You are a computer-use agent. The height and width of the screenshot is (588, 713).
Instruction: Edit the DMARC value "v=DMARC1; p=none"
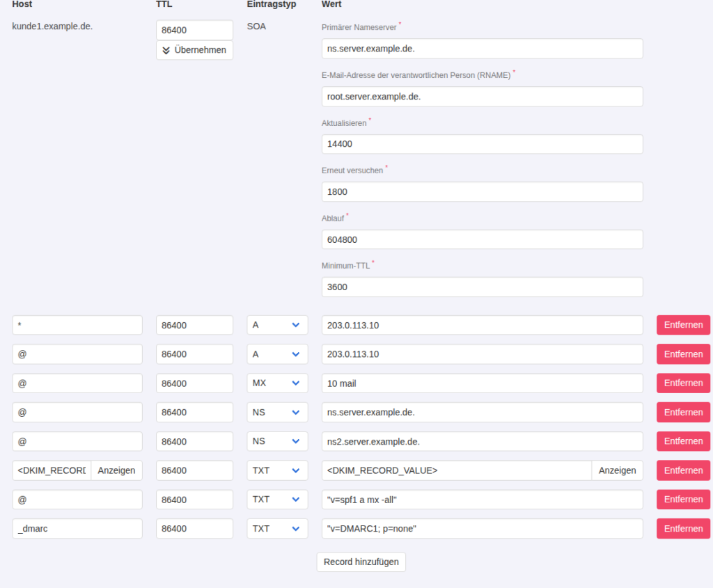click(482, 528)
